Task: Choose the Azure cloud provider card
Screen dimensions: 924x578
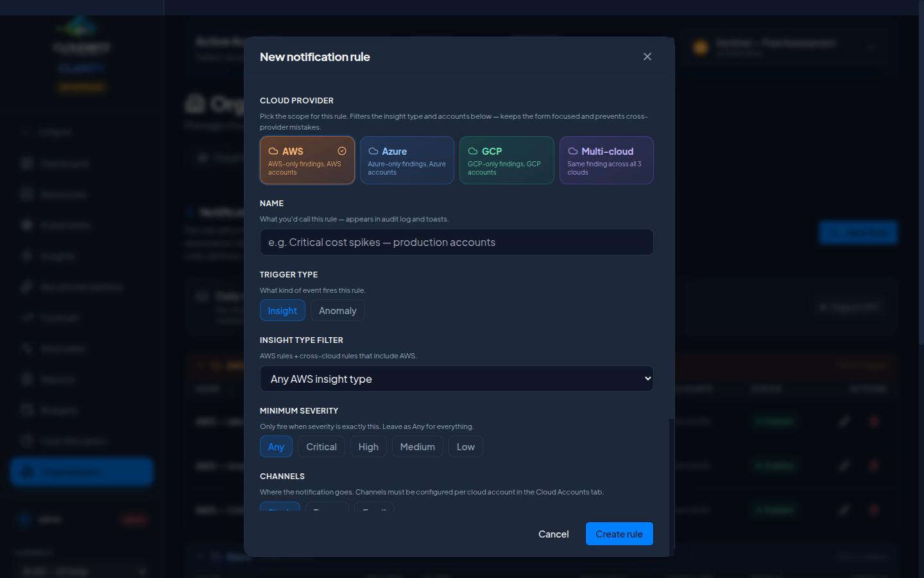Action: point(407,160)
